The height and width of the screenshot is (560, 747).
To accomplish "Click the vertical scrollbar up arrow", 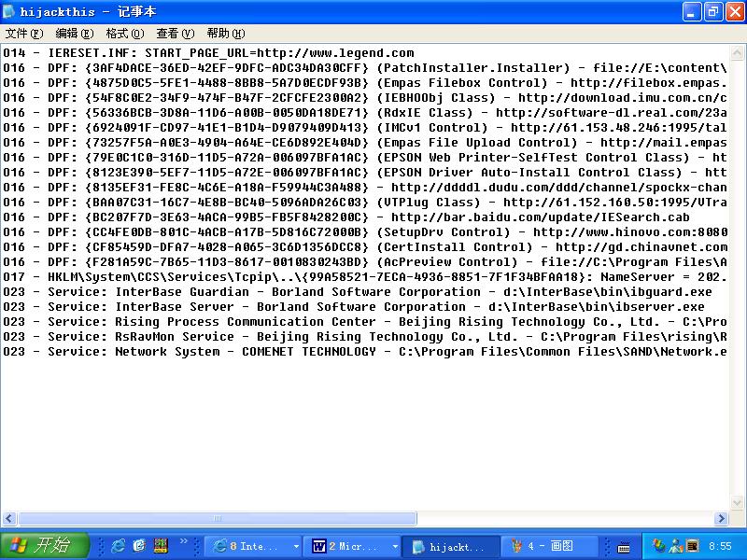I will (737, 53).
